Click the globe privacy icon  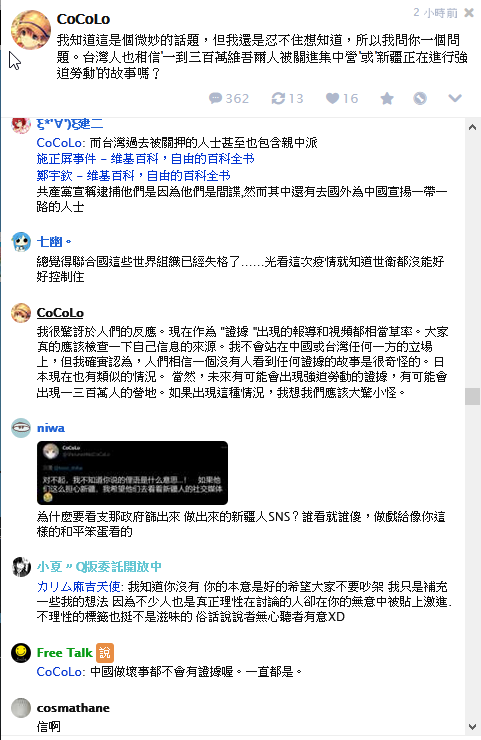pyautogui.click(x=420, y=98)
